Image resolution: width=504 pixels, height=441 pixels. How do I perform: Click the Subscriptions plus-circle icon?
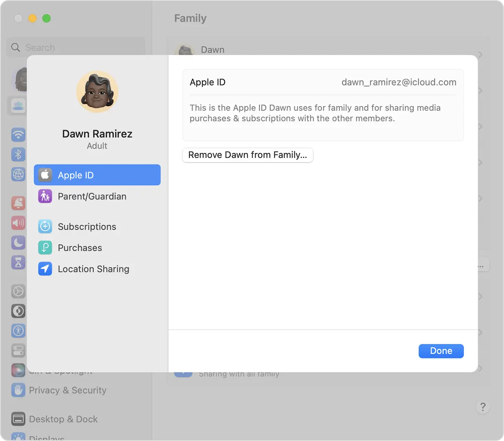(x=45, y=226)
